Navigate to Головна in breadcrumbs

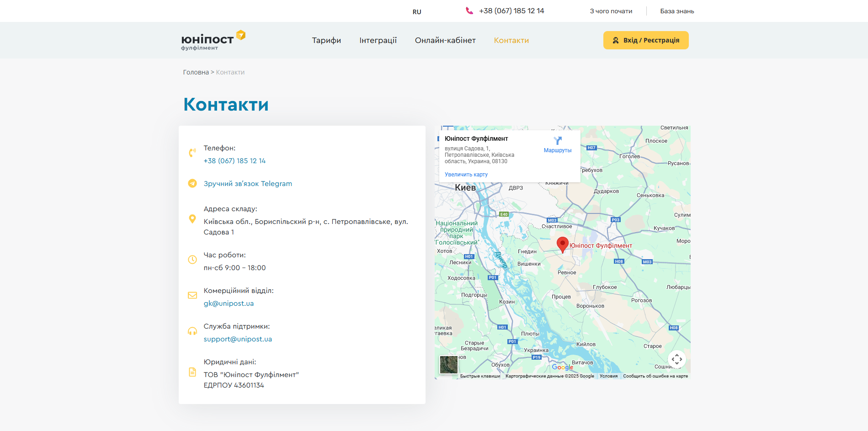tap(196, 72)
